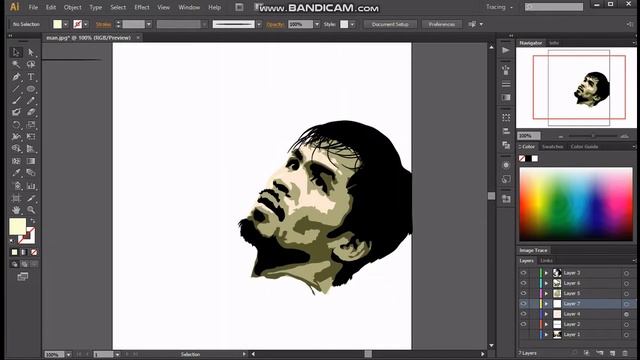
Task: Expand Layer 4 disclosure triangle
Action: (x=547, y=314)
